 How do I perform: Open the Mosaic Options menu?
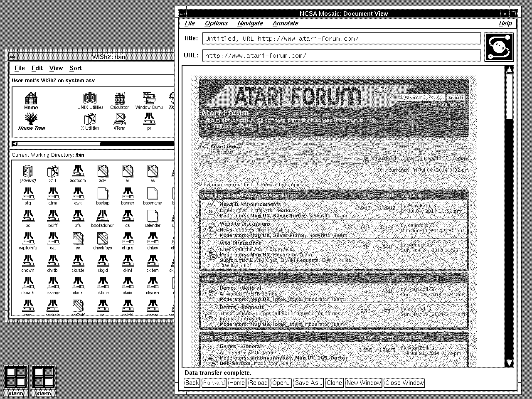pyautogui.click(x=216, y=23)
